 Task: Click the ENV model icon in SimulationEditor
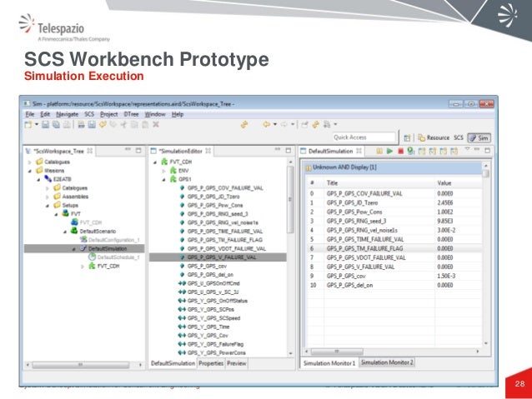pyautogui.click(x=173, y=170)
